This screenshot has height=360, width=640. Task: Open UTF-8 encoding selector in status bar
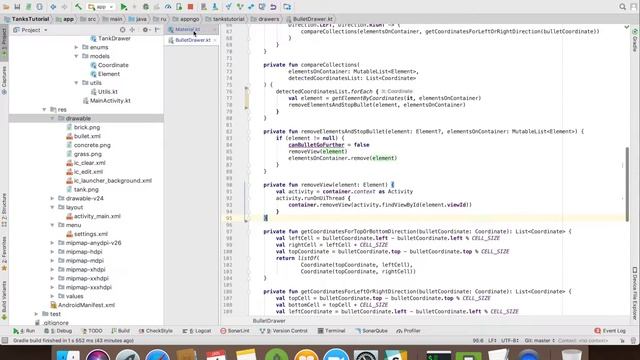coord(510,340)
